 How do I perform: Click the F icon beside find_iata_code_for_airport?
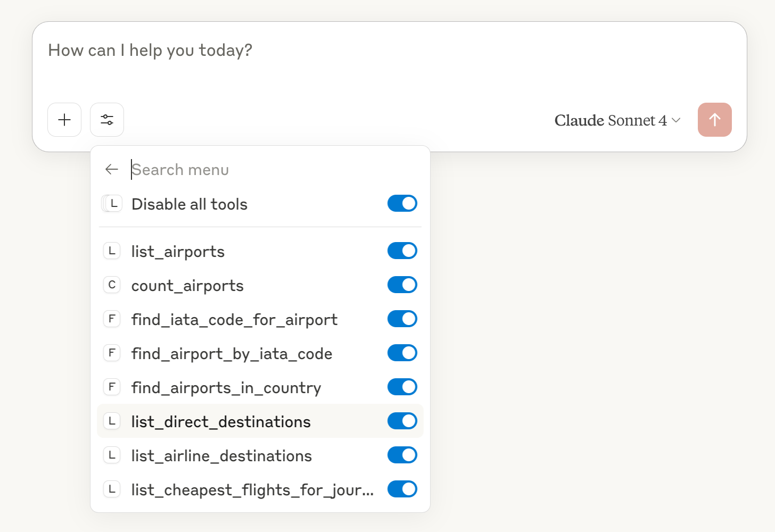[112, 319]
